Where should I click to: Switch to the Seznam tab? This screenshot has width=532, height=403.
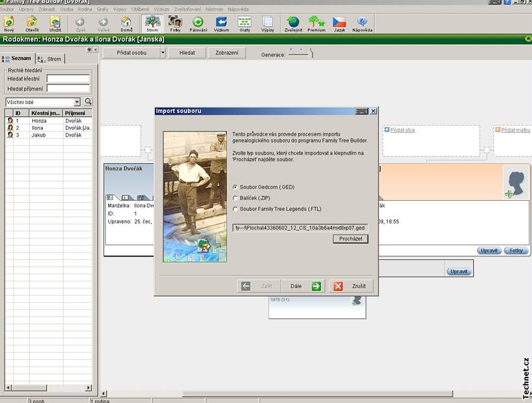coord(17,58)
